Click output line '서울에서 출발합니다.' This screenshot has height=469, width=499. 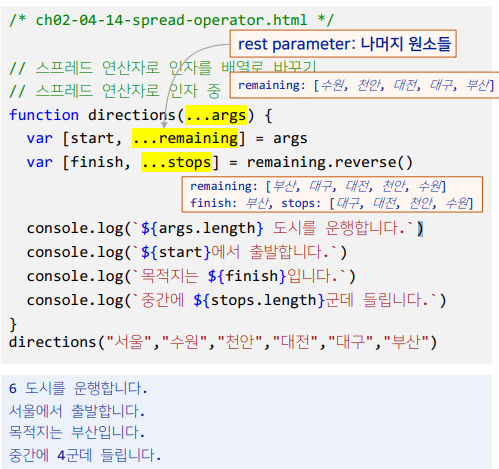click(x=77, y=411)
